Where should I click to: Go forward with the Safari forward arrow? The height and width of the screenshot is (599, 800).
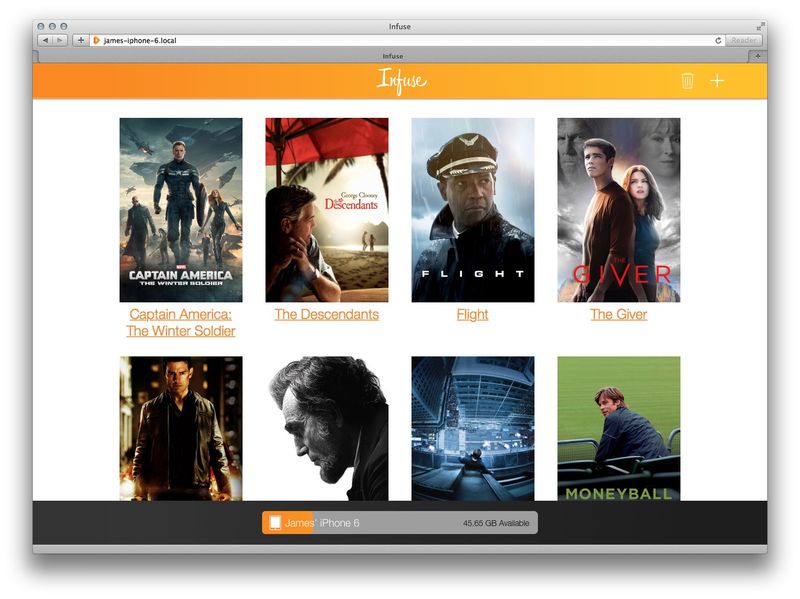60,40
